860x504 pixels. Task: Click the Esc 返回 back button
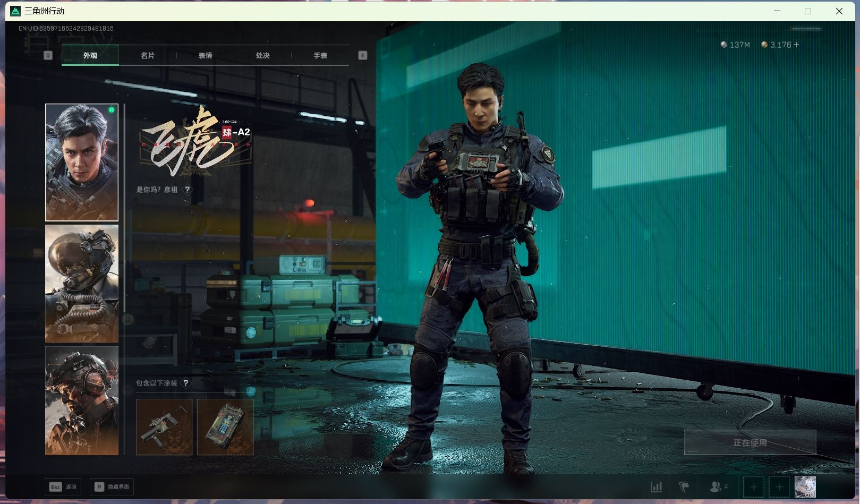click(x=63, y=486)
